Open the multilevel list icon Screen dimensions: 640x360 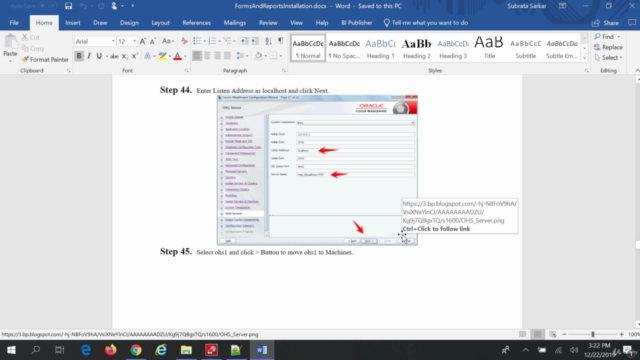(227, 41)
